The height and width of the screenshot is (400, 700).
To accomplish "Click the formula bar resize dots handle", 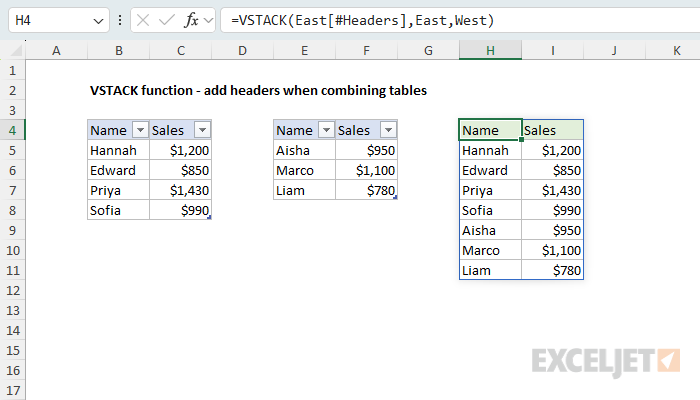I will (120, 20).
